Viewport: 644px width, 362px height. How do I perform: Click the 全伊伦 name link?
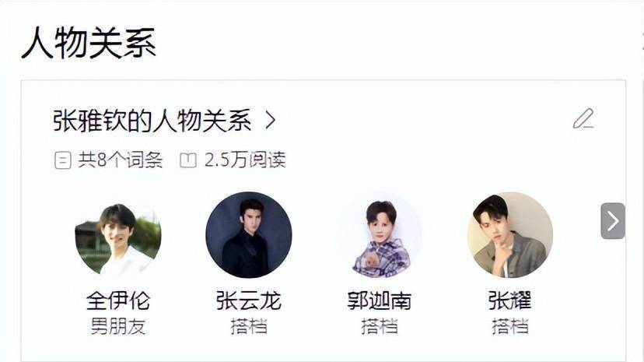(118, 300)
